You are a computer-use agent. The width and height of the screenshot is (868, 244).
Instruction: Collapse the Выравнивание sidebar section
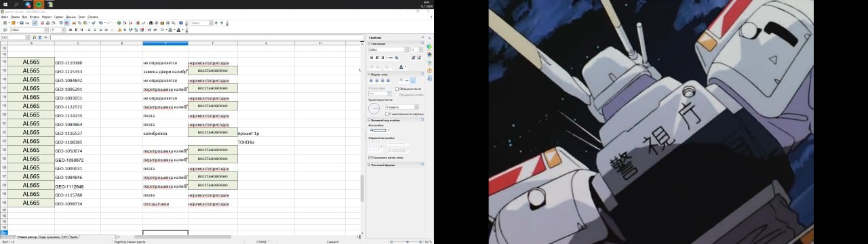click(368, 74)
